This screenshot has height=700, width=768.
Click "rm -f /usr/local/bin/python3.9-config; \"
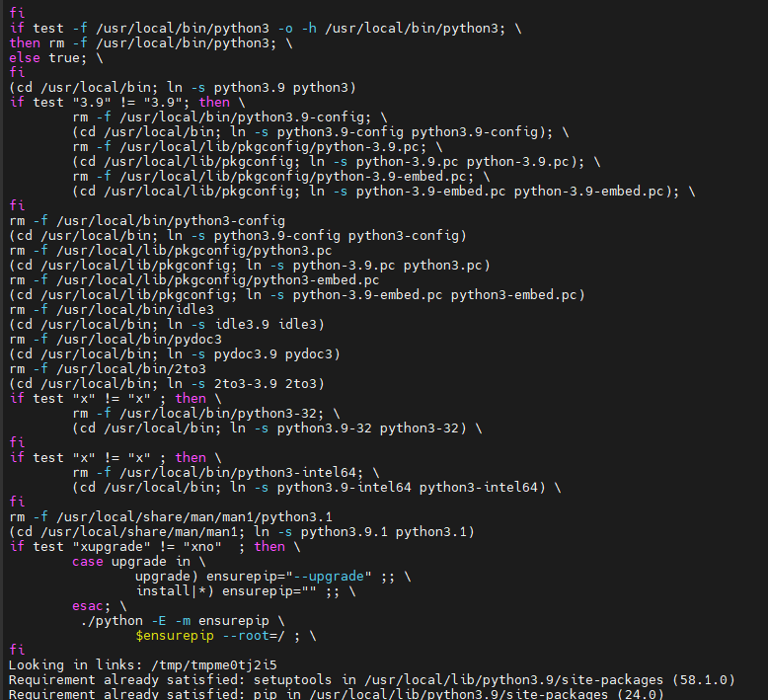[x=230, y=117]
